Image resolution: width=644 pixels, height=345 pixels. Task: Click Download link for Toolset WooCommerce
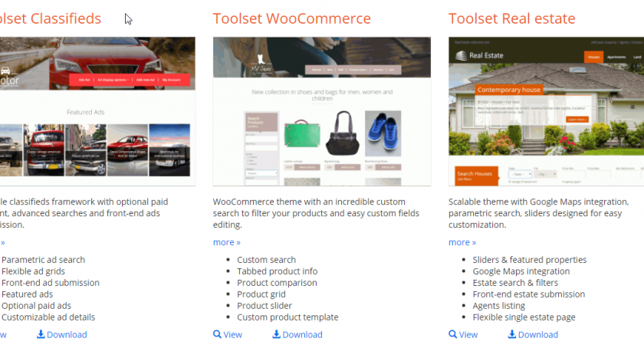[302, 335]
